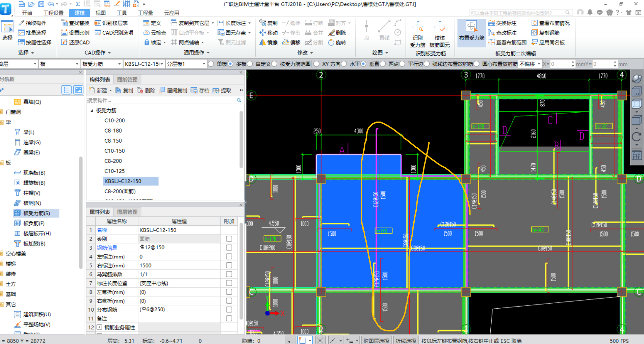Collapse the 板受力筋 tree node
Image resolution: width=644 pixels, height=344 pixels.
(92, 111)
